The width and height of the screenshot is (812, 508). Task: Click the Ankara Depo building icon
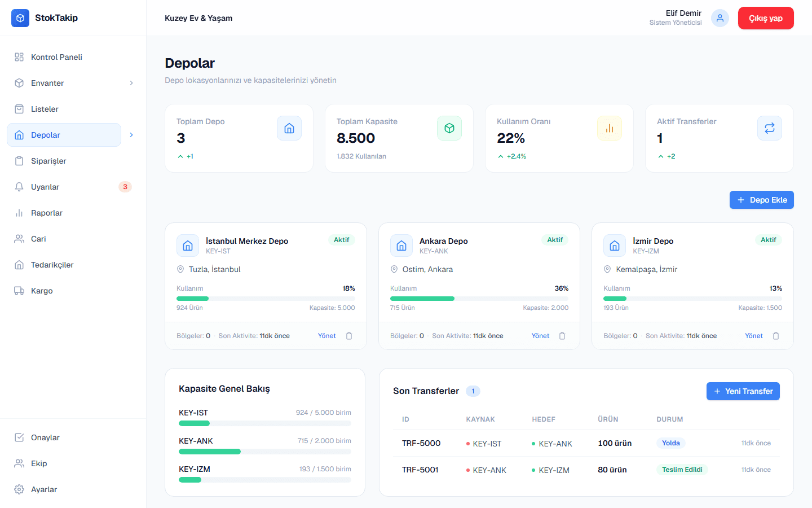point(401,246)
